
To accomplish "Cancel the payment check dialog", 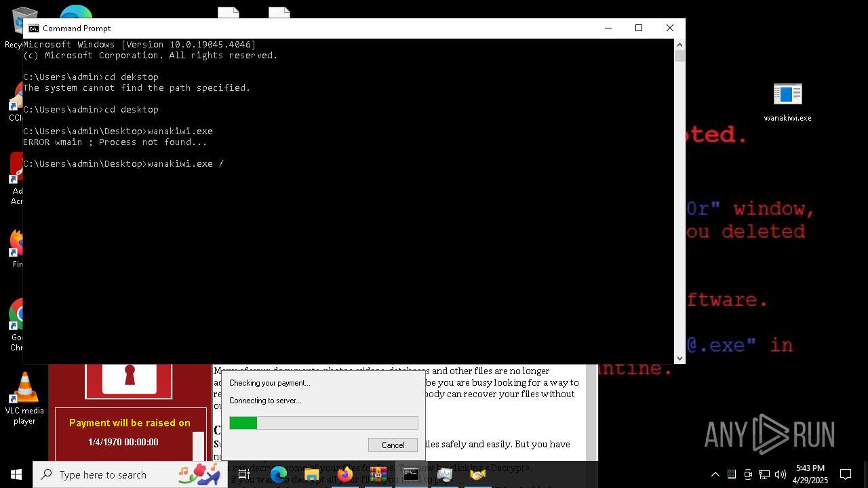I will click(393, 445).
